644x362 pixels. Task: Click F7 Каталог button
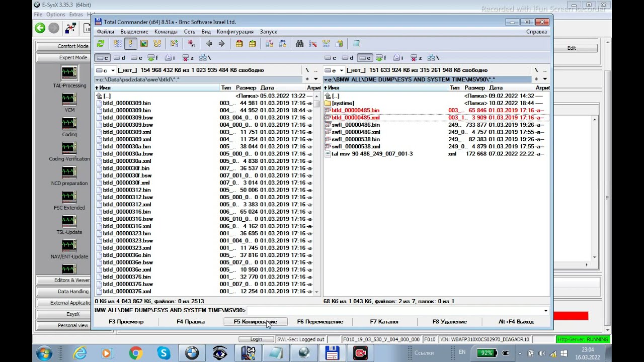385,322
